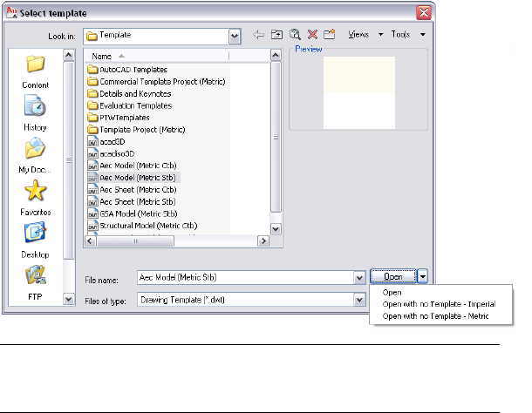532x413 pixels.
Task: Expand the Look in folder dropdown
Action: [x=235, y=37]
